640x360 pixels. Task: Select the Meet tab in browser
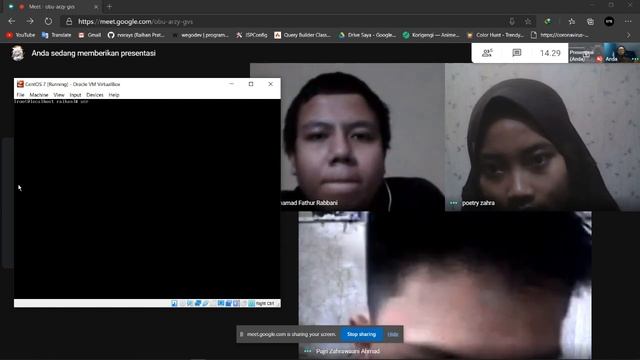point(52,7)
